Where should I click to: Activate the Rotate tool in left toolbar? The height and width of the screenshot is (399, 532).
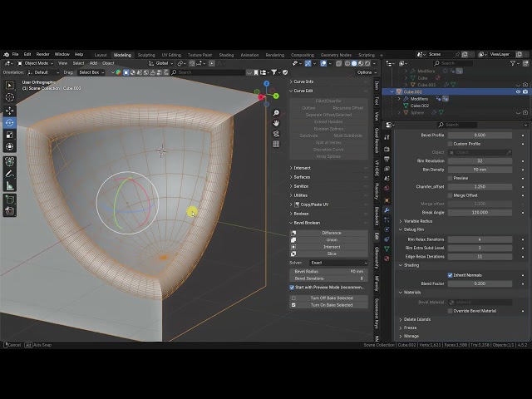pos(9,122)
